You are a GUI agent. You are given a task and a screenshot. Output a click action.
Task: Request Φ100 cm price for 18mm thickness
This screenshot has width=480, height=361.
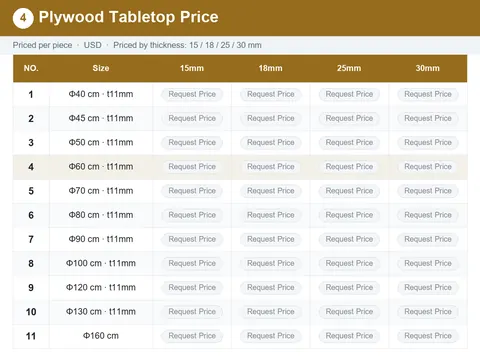tap(271, 263)
